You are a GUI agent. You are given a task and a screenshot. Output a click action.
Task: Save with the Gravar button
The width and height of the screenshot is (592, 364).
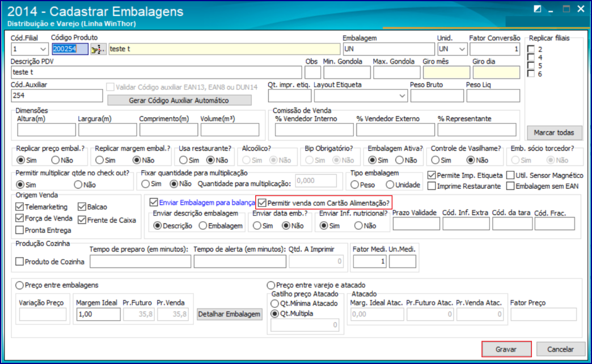(x=506, y=349)
